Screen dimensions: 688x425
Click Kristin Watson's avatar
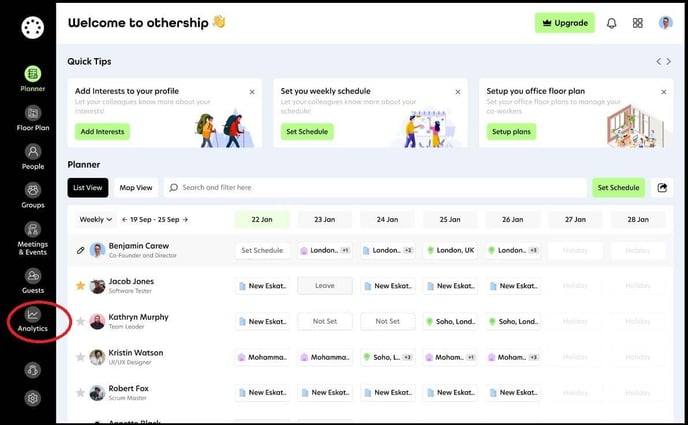[97, 357]
